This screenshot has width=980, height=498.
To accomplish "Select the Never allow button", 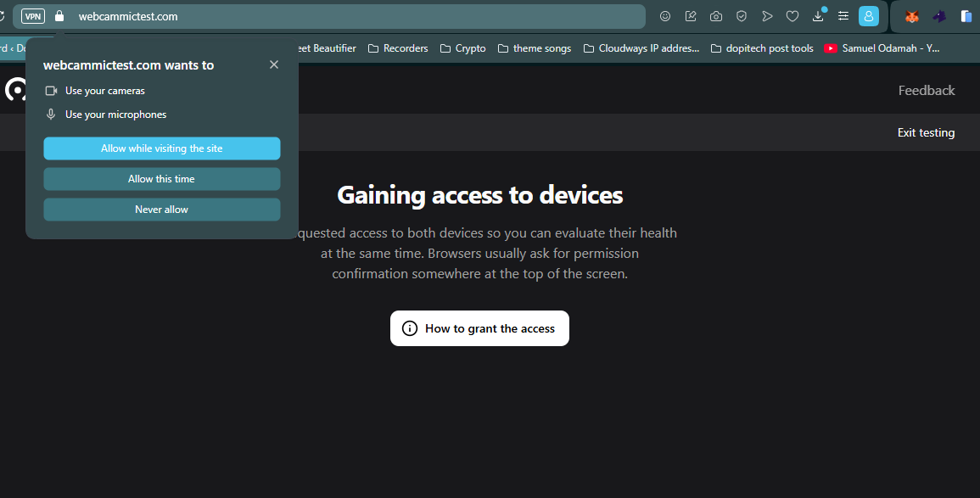I will click(x=161, y=210).
